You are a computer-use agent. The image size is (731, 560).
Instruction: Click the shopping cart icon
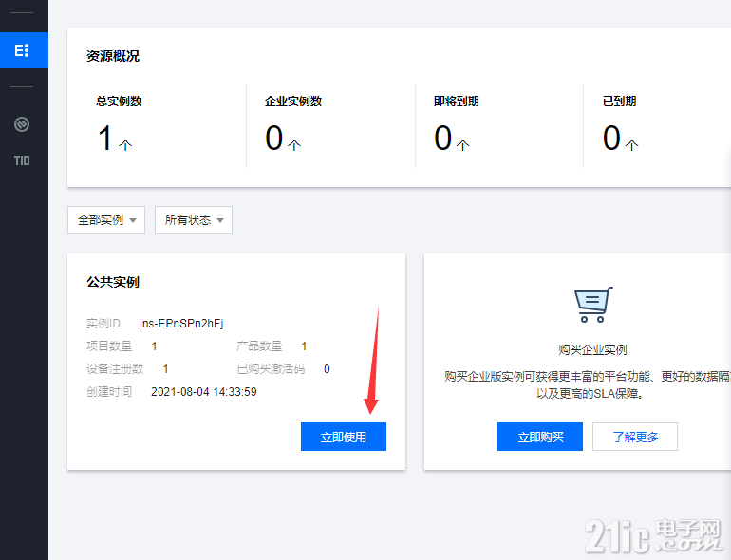coord(593,305)
